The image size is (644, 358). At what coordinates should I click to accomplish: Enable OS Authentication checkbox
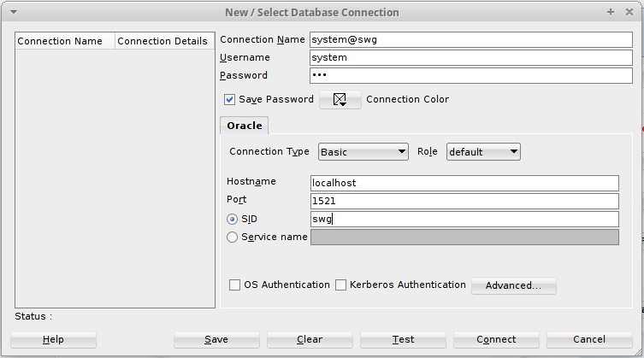tap(234, 285)
